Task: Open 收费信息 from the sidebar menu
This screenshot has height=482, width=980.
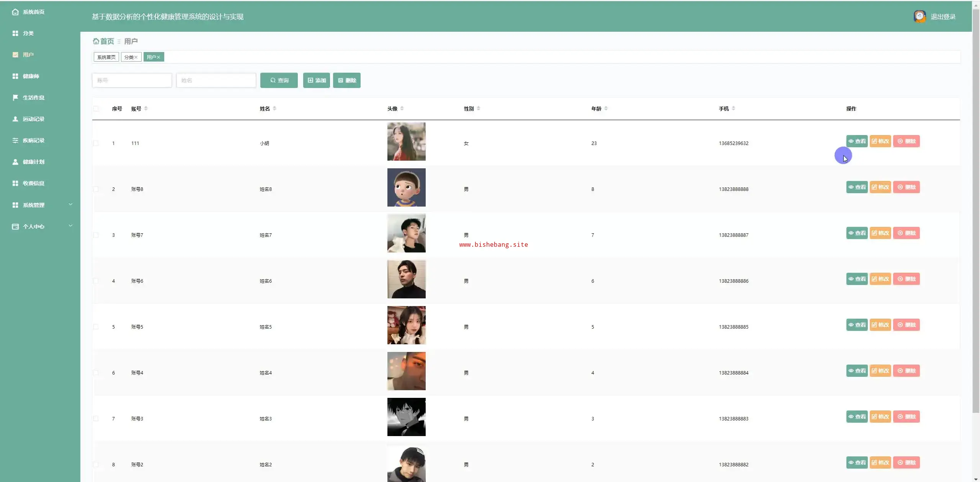Action: click(x=34, y=183)
